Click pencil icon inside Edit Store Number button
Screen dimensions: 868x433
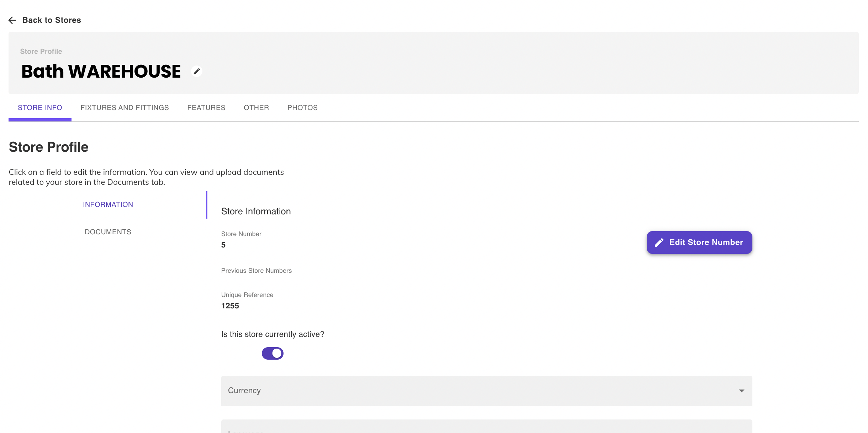tap(659, 242)
